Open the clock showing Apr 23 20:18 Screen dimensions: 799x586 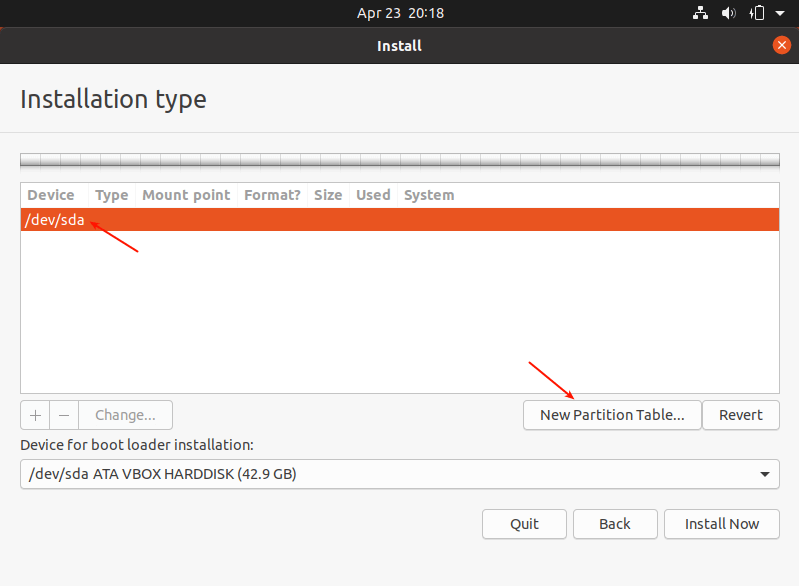400,13
